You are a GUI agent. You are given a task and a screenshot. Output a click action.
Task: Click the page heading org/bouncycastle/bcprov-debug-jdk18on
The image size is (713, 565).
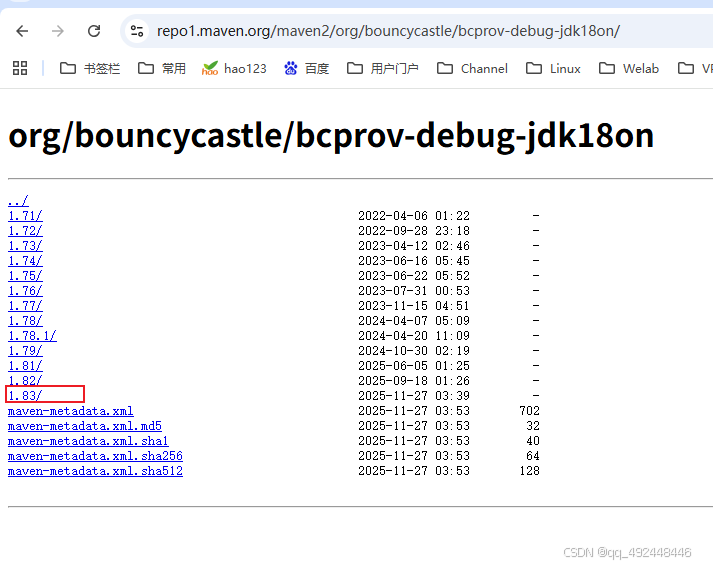click(331, 135)
